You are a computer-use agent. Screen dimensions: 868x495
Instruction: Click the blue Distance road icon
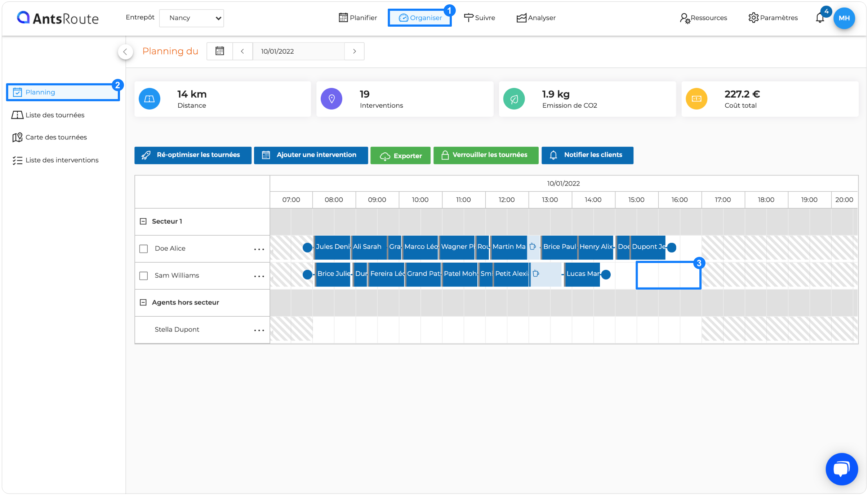(150, 99)
